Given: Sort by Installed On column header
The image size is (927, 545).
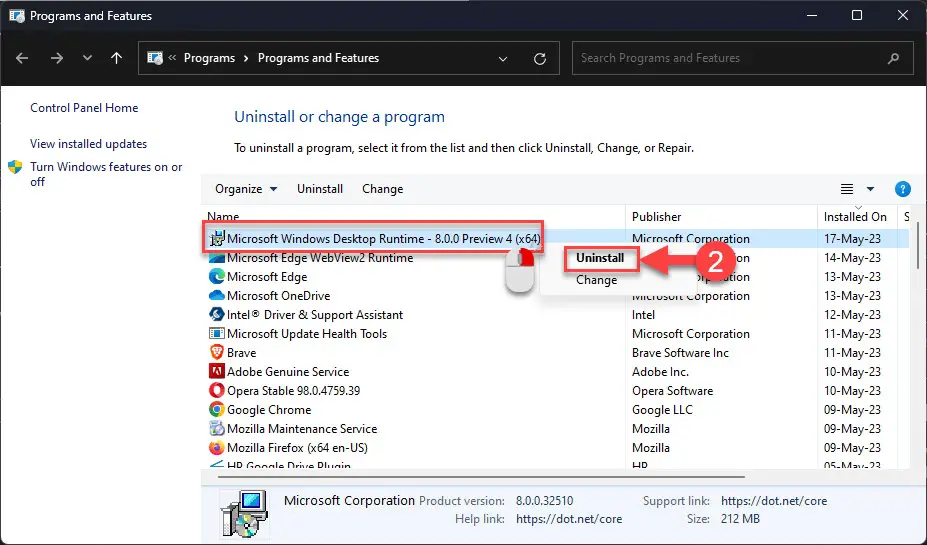Looking at the screenshot, I should (855, 217).
